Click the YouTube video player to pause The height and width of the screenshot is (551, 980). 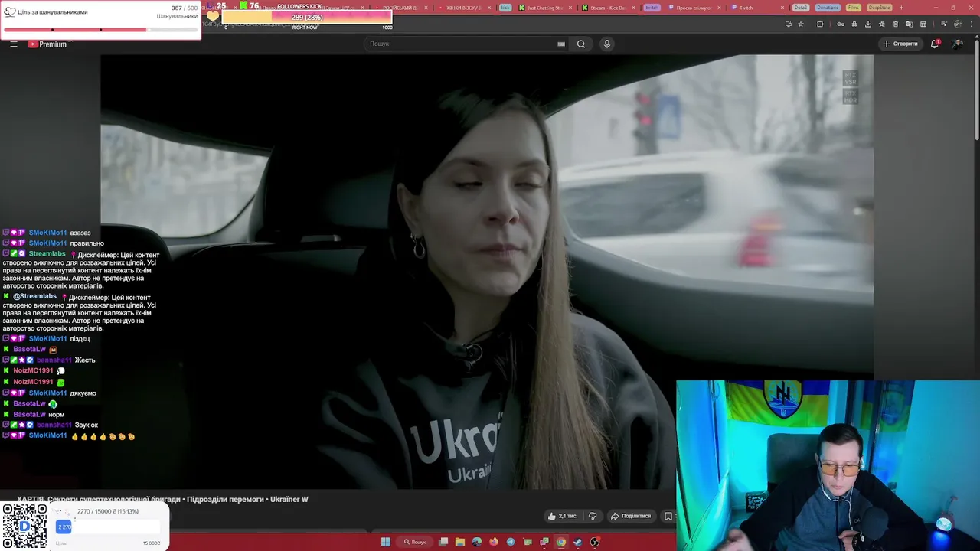click(x=487, y=272)
